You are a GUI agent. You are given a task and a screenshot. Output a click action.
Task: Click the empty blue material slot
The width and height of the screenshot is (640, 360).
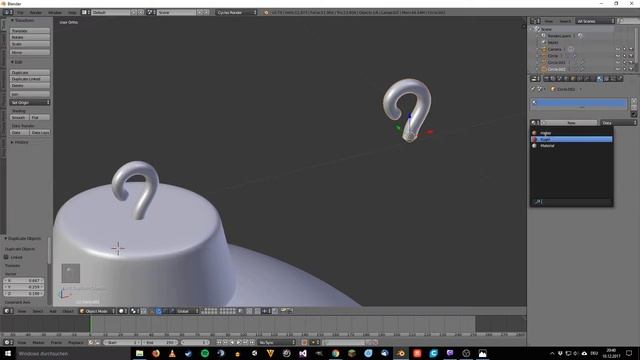[x=579, y=102]
